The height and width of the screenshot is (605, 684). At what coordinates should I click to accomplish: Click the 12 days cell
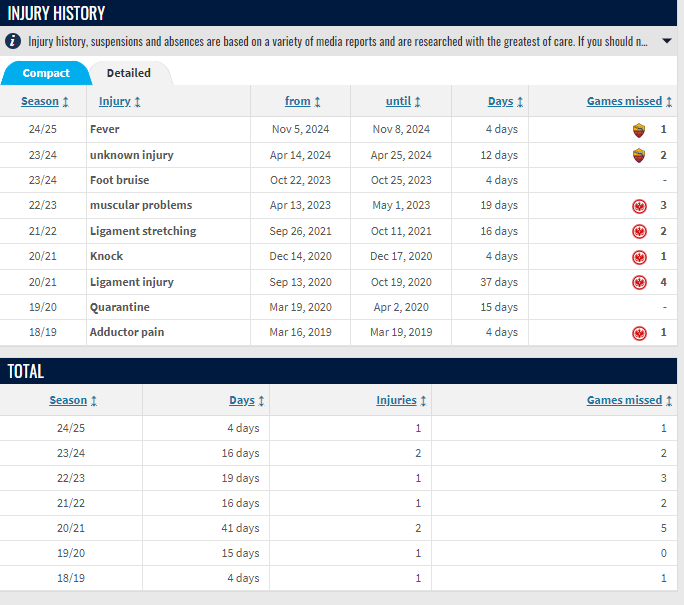coord(499,155)
